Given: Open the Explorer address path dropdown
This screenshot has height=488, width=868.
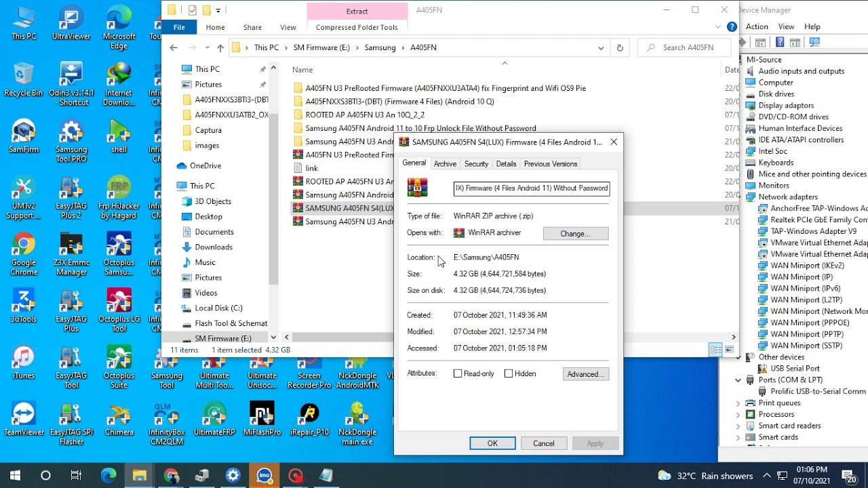Looking at the screenshot, I should click(601, 48).
